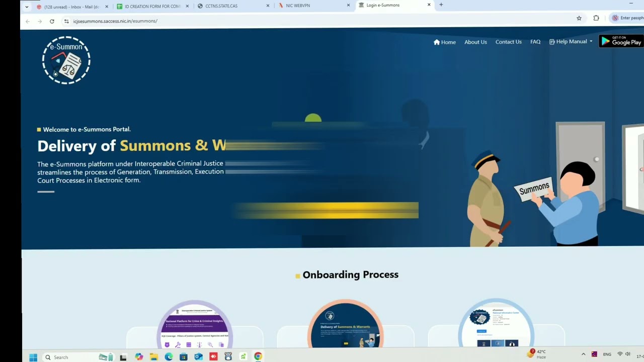
Task: Close the CCTNS.STATE.CAS tab
Action: (x=268, y=6)
